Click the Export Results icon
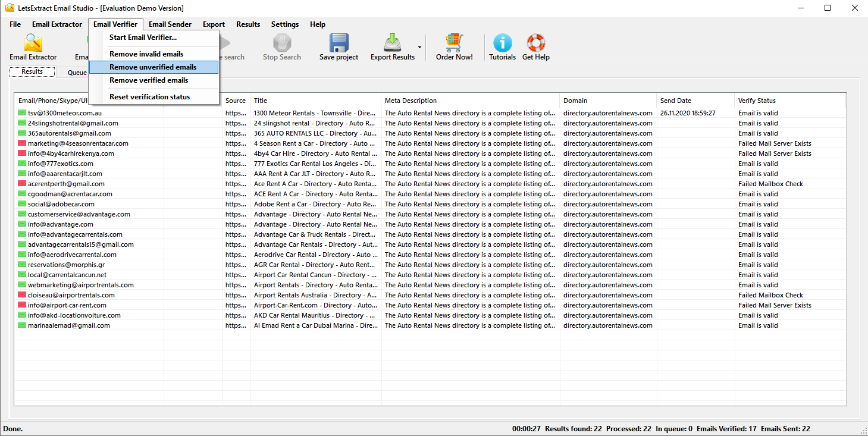This screenshot has width=868, height=436. click(392, 43)
